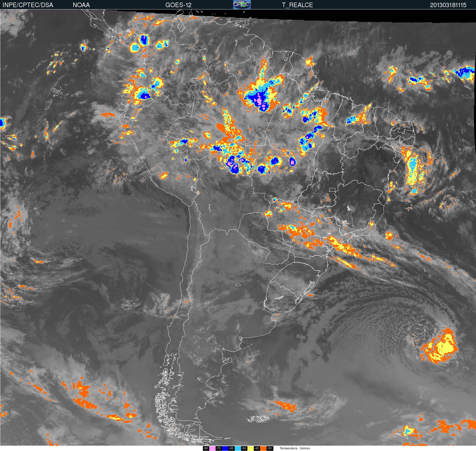Image resolution: width=476 pixels, height=451 pixels.
Task: Click the Temperatura legend caption
Action: [288, 448]
